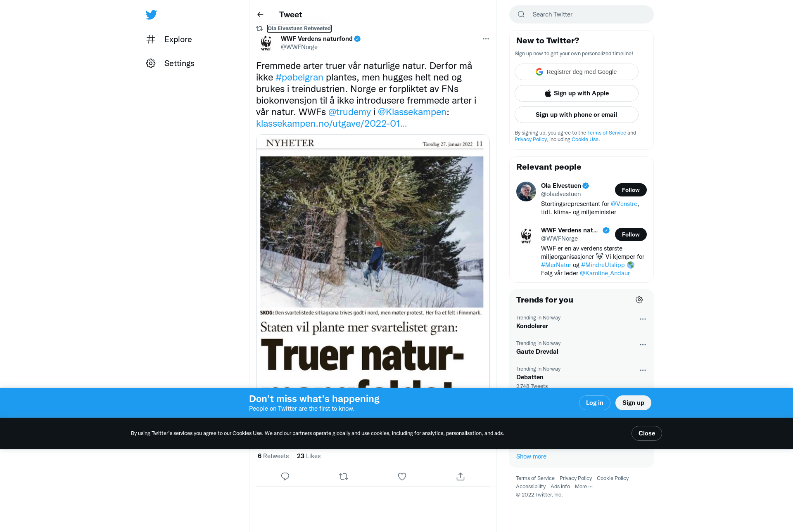Open the #pøbelgran hashtag link
Image resolution: width=793 pixels, height=532 pixels.
point(299,78)
